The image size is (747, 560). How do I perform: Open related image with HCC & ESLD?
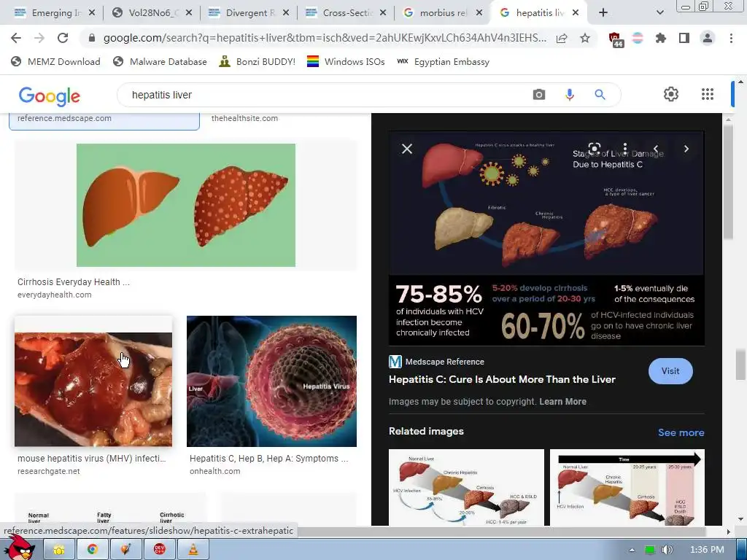466,487
